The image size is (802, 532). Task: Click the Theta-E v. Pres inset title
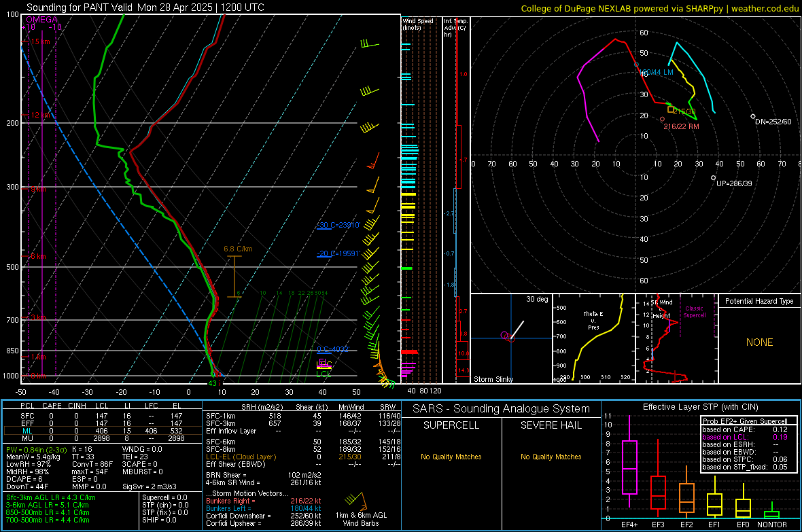[593, 321]
